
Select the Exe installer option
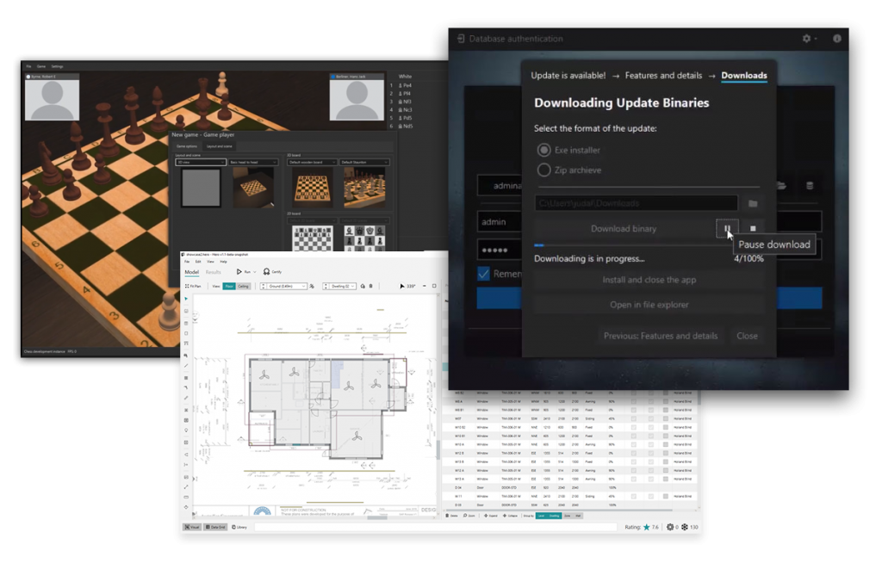[543, 148]
